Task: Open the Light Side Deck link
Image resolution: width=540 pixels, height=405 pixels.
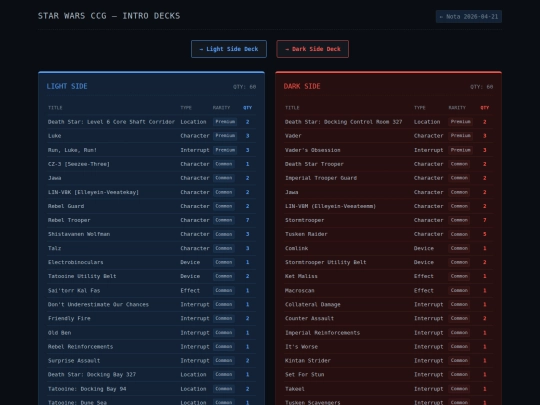Action: pyautogui.click(x=229, y=49)
